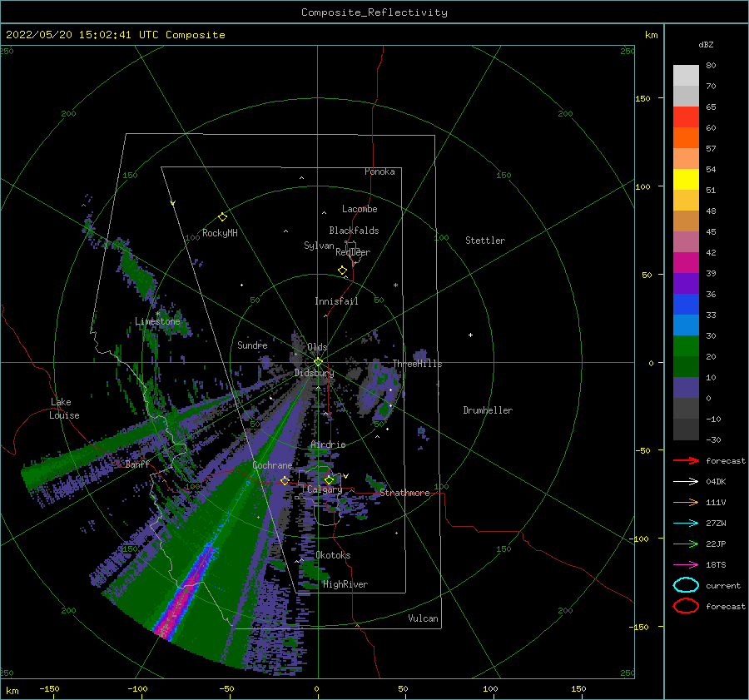
Task: Select the light gray 70-80 dBZ swatch
Action: (686, 75)
